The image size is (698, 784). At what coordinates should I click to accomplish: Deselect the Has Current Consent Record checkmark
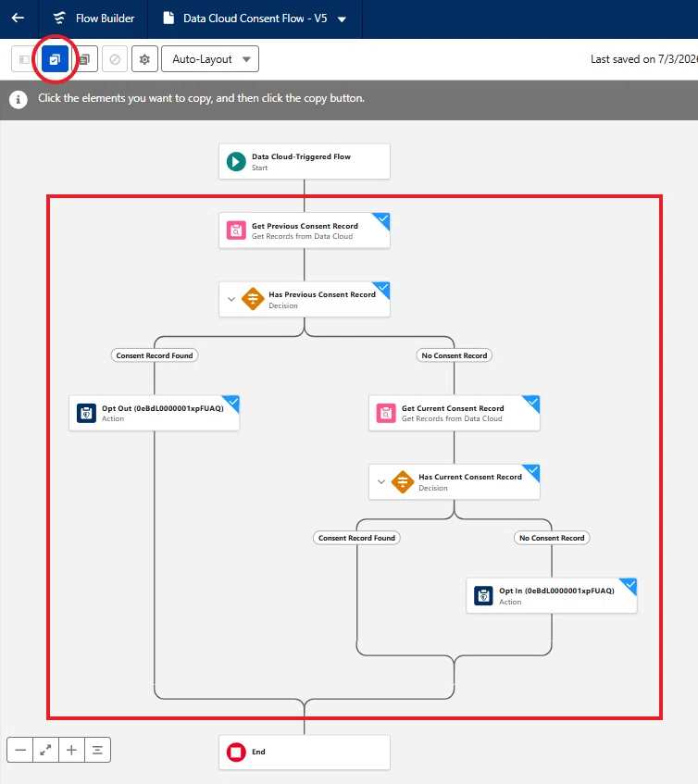pos(532,470)
